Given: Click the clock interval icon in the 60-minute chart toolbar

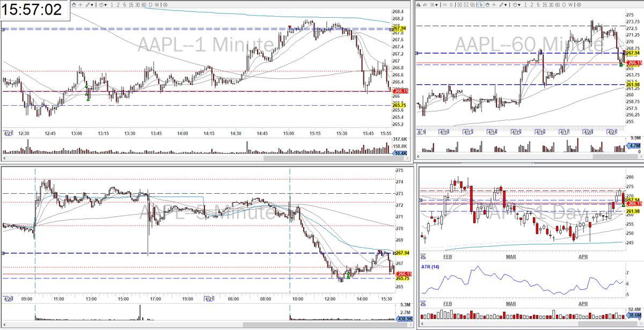Looking at the screenshot, I should tap(515, 5).
